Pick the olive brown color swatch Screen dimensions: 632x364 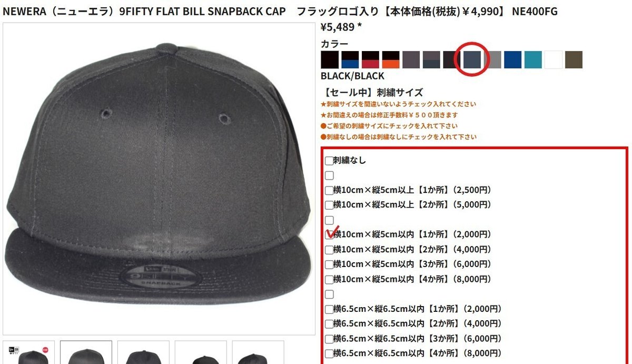[574, 60]
